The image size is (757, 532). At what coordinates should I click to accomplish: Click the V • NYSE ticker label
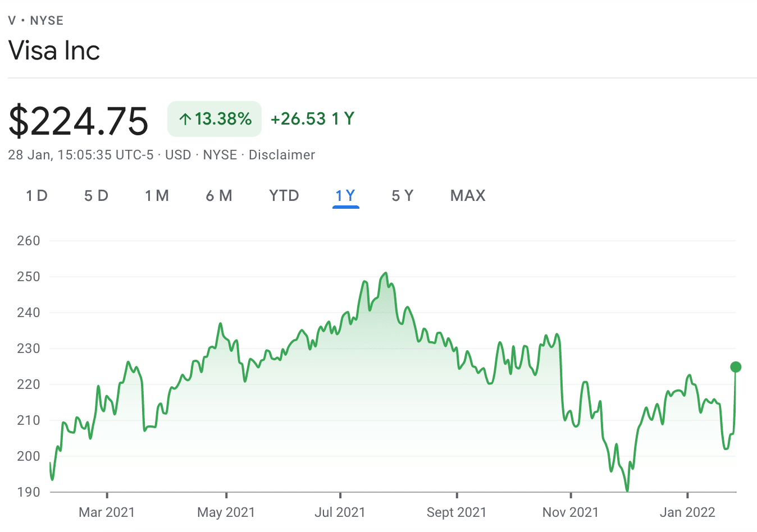(x=36, y=21)
